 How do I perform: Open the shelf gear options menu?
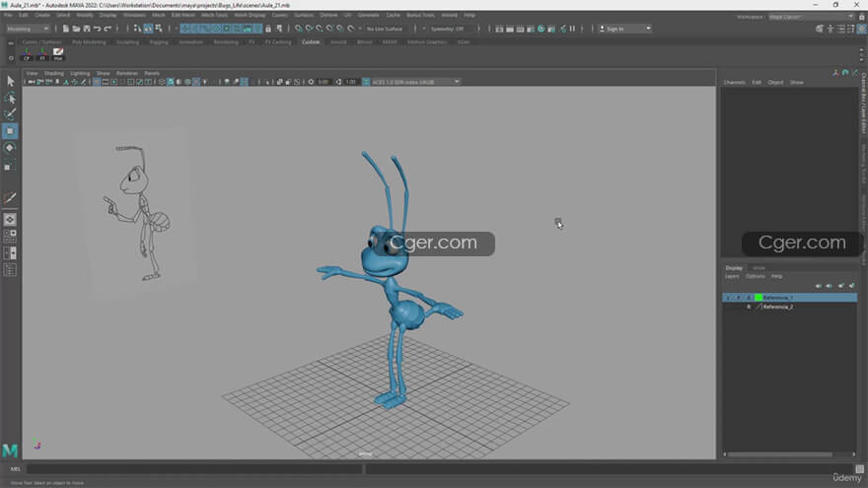pyautogui.click(x=11, y=57)
